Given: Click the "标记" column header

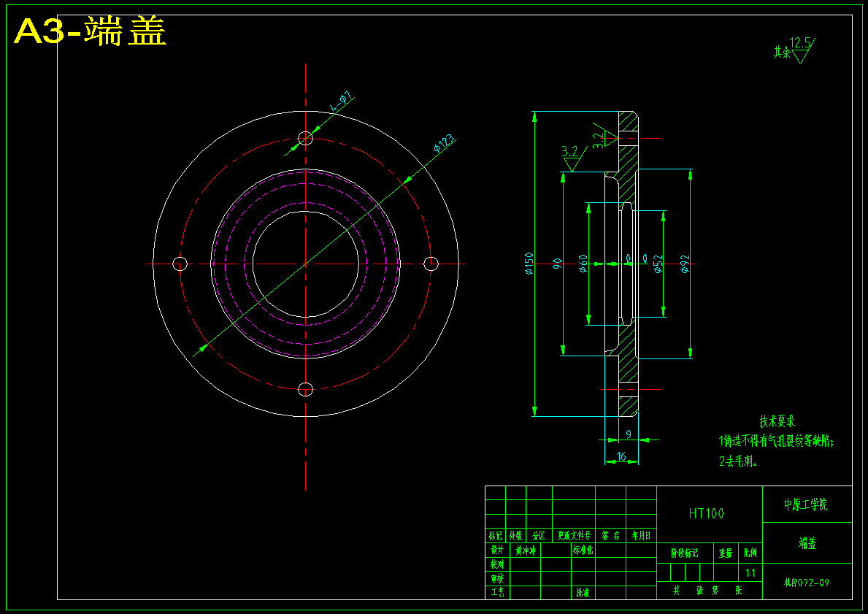Looking at the screenshot, I should [x=496, y=535].
